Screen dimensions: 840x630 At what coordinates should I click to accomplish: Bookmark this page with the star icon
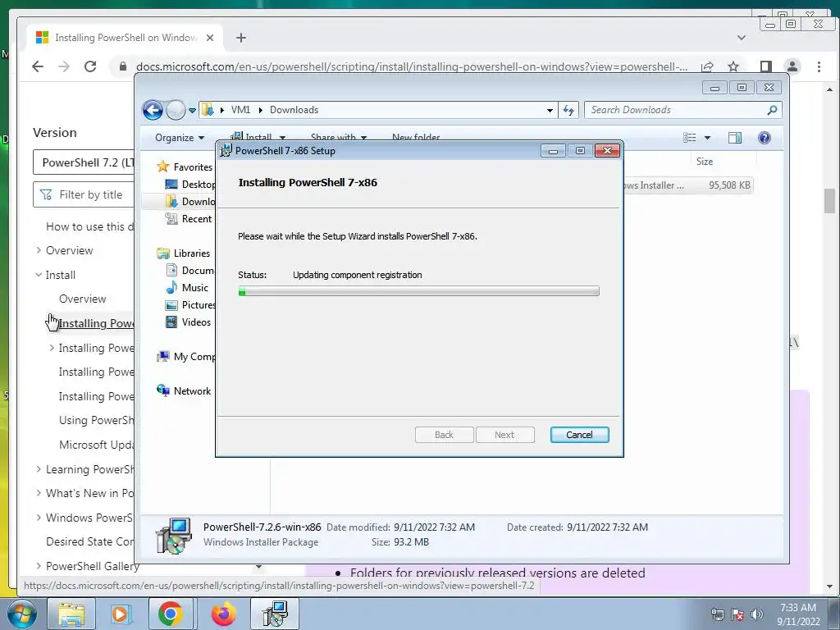(733, 66)
